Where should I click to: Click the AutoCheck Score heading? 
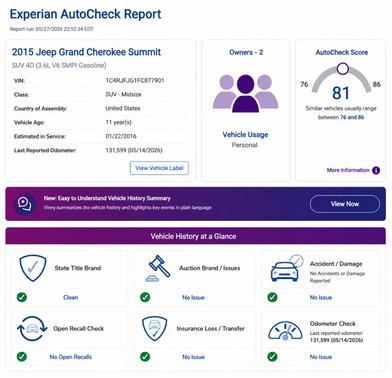click(x=342, y=52)
